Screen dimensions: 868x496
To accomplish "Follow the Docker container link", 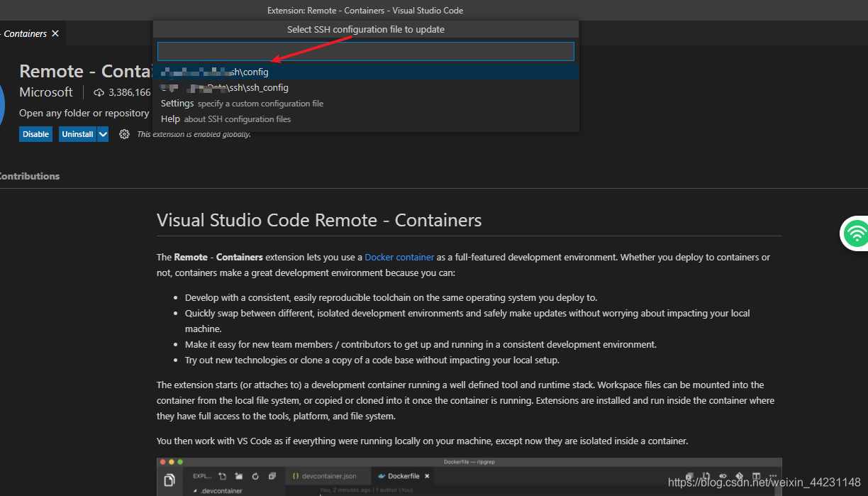I will [399, 257].
